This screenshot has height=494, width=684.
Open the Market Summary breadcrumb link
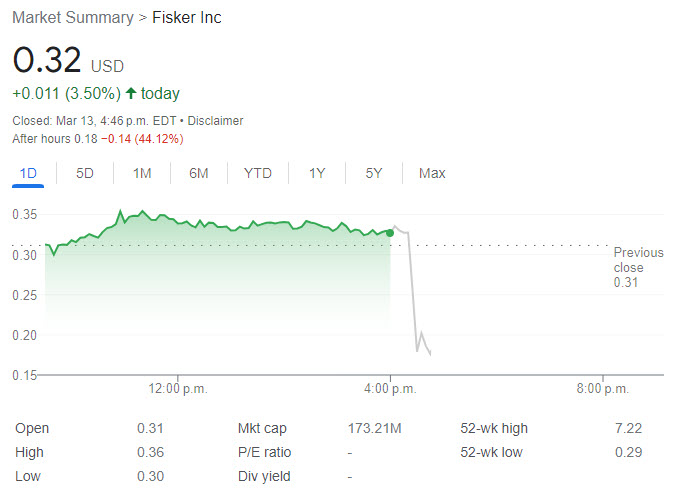pos(72,18)
